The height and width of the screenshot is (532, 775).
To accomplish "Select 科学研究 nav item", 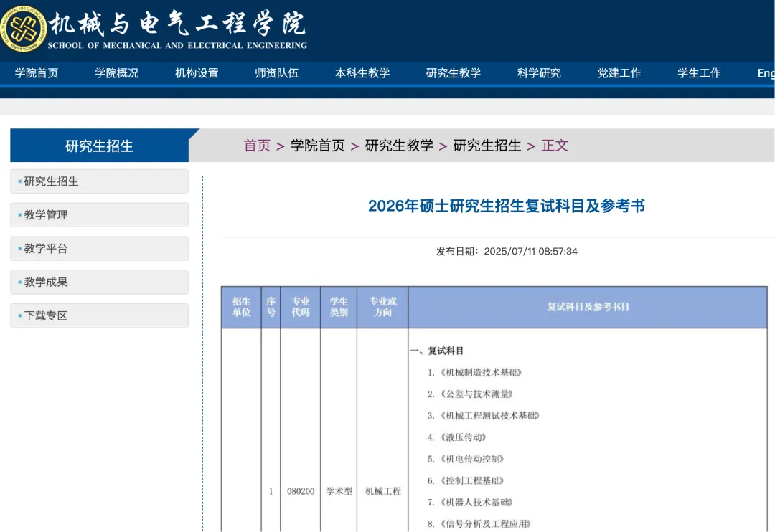I will pyautogui.click(x=539, y=73).
